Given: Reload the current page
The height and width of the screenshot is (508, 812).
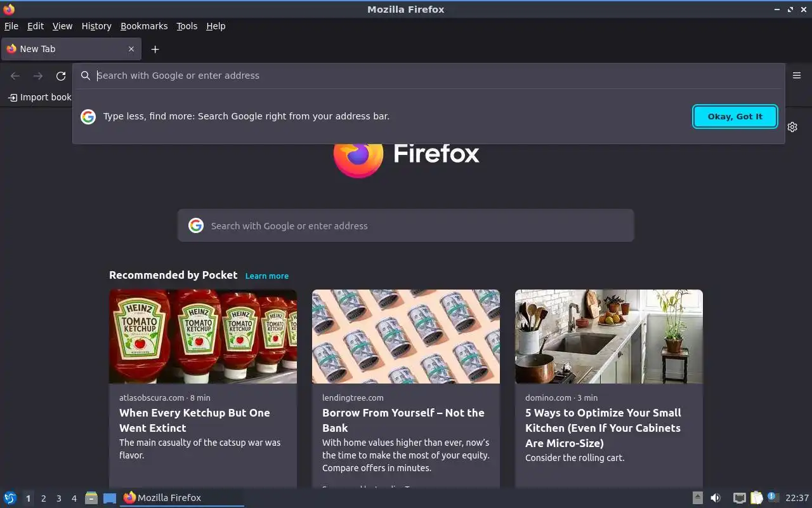Looking at the screenshot, I should 61,76.
